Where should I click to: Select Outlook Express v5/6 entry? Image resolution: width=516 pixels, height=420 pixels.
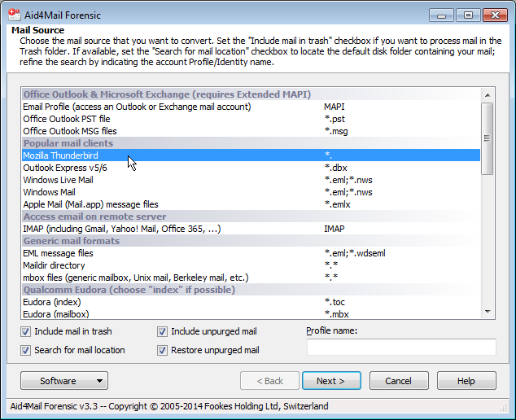coord(251,168)
